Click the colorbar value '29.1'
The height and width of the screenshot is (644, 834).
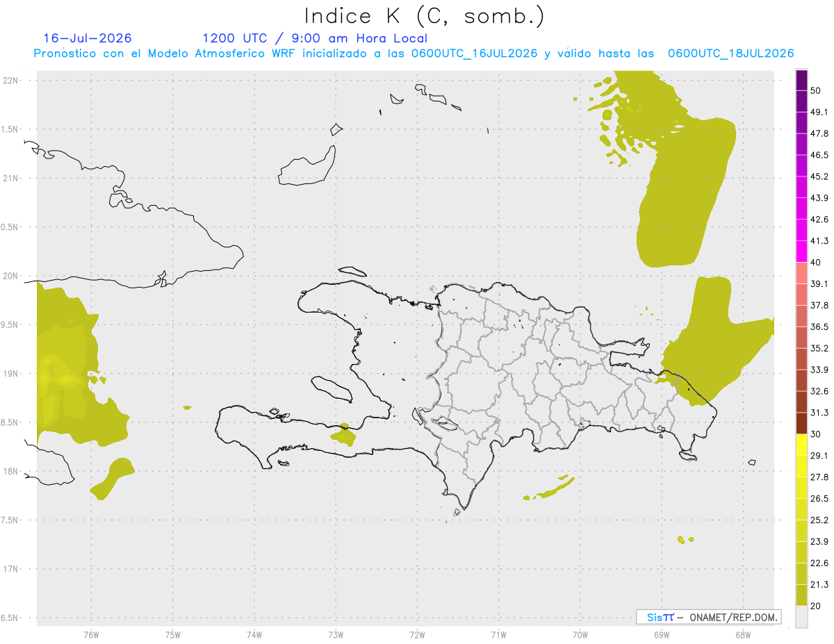click(x=819, y=455)
